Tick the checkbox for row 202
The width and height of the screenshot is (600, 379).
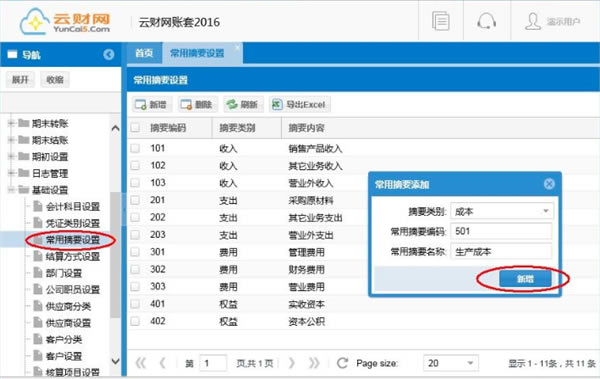[135, 217]
